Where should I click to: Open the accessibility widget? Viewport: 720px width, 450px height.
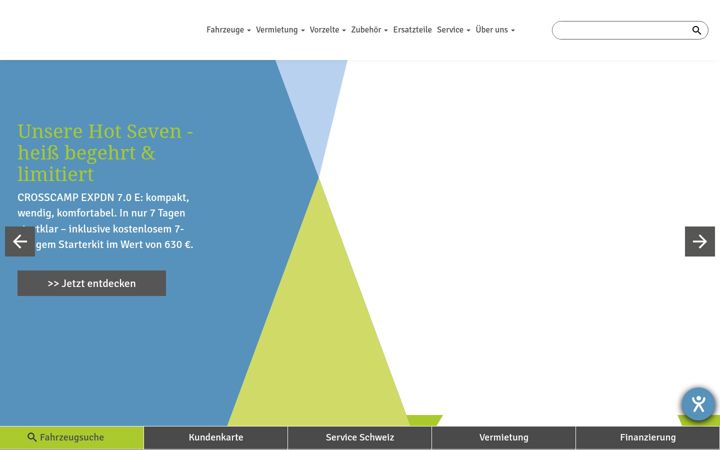[x=698, y=404]
